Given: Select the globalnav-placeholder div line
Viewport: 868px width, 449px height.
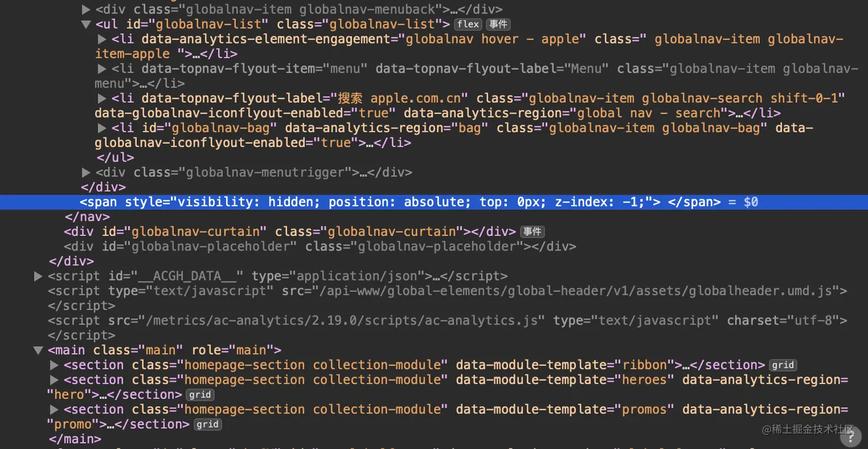Looking at the screenshot, I should tap(320, 246).
